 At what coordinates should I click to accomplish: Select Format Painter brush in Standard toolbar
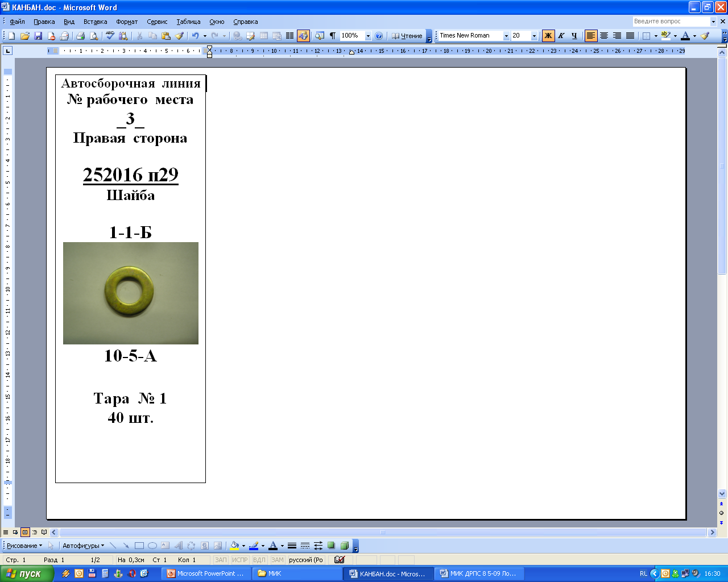[x=179, y=36]
